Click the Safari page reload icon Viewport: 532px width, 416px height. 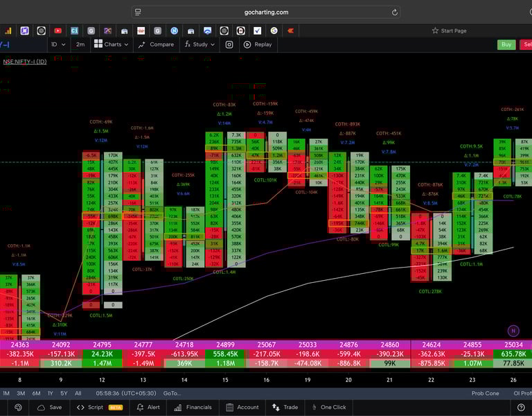[395, 12]
